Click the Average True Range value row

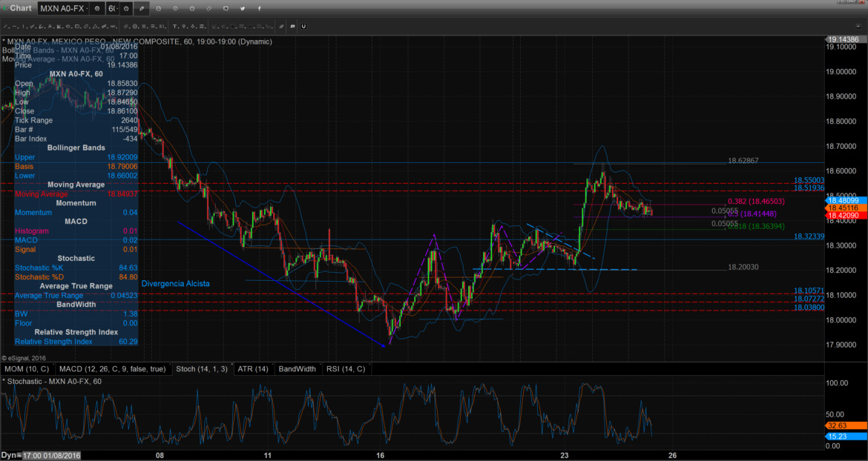tap(76, 295)
